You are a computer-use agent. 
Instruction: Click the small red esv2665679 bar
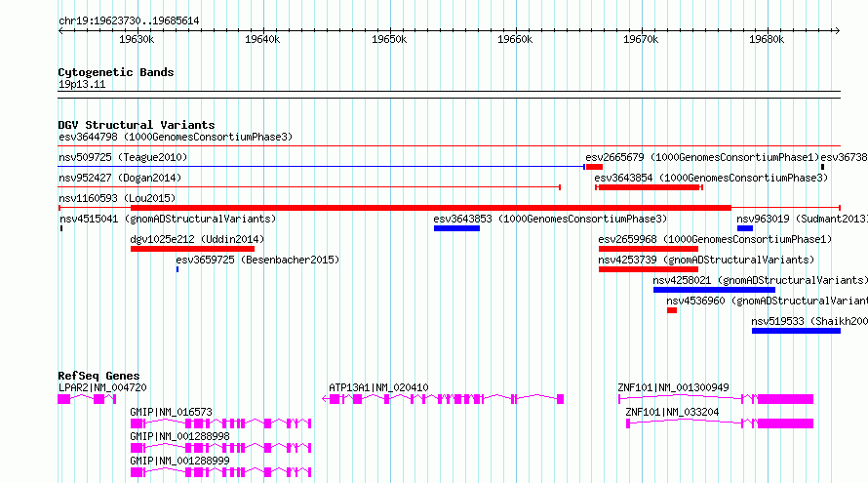coord(595,167)
